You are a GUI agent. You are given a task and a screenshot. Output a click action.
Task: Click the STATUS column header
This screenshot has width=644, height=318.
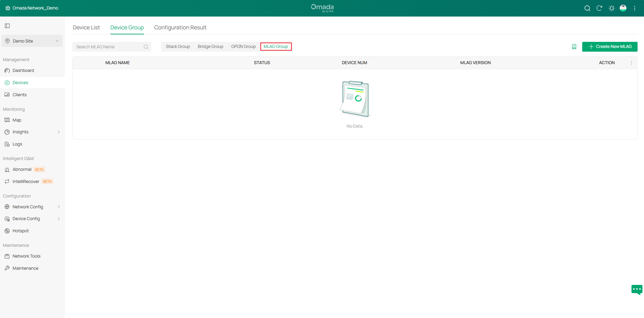point(262,63)
